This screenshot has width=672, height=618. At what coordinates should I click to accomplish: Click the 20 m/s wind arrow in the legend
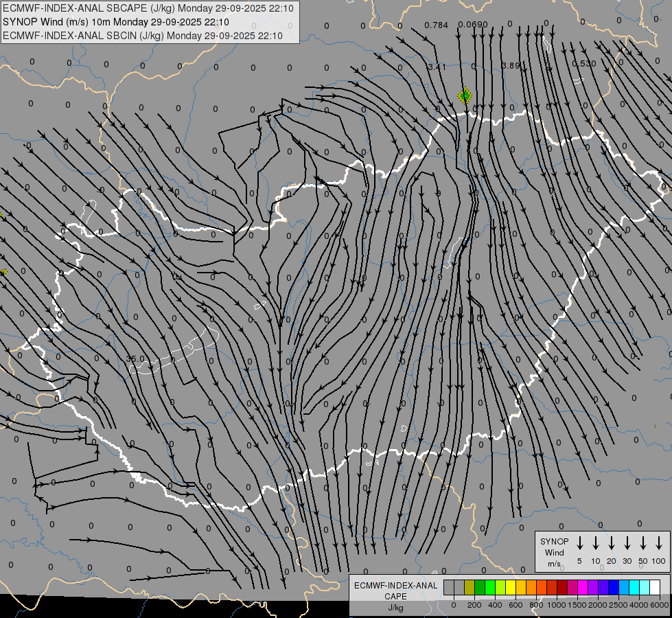click(612, 543)
